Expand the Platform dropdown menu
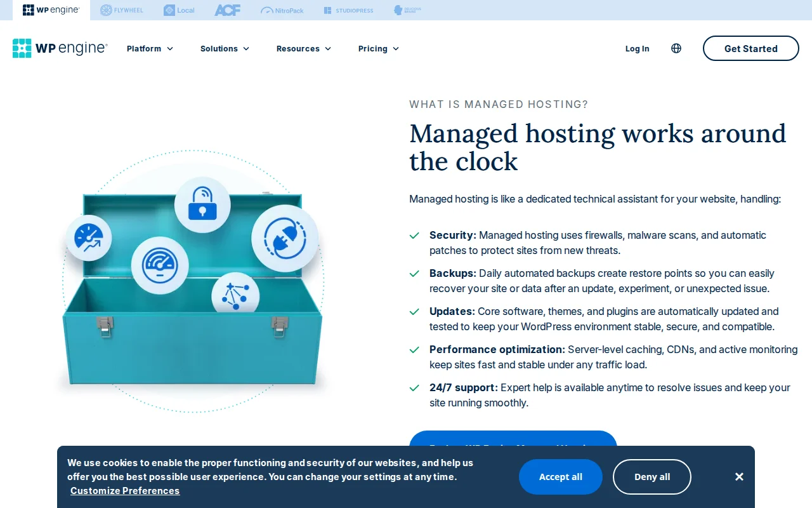This screenshot has height=508, width=812. (150, 48)
